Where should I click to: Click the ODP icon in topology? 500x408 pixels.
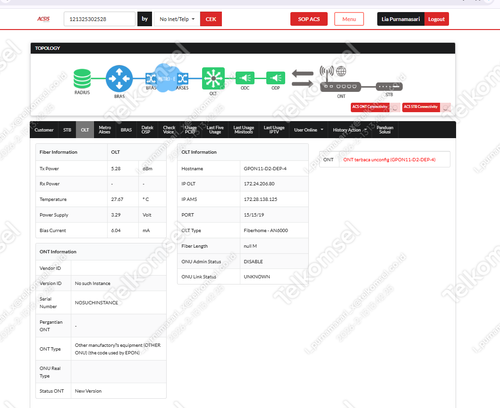pyautogui.click(x=276, y=78)
